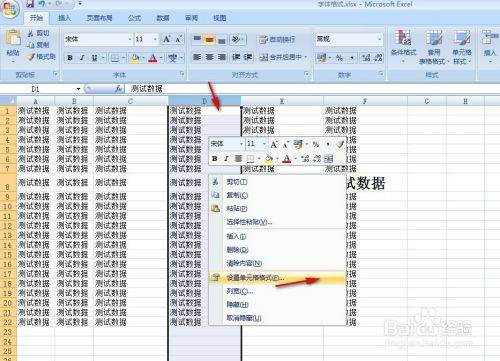Screen dimensions: 500x361
Task: Click the Cut scissors icon in the ribbon
Action: point(31,33)
